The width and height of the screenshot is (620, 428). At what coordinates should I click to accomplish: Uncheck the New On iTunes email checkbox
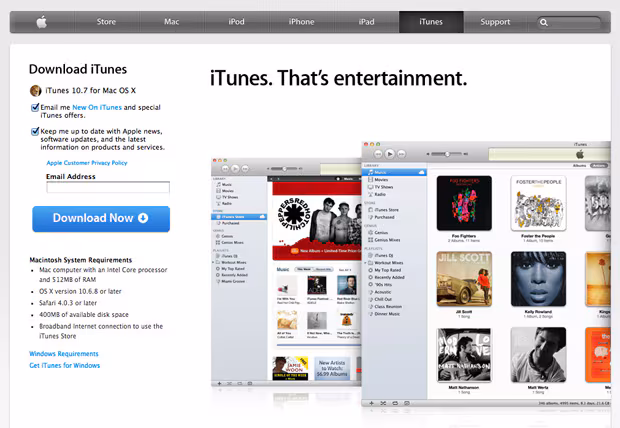[35, 108]
